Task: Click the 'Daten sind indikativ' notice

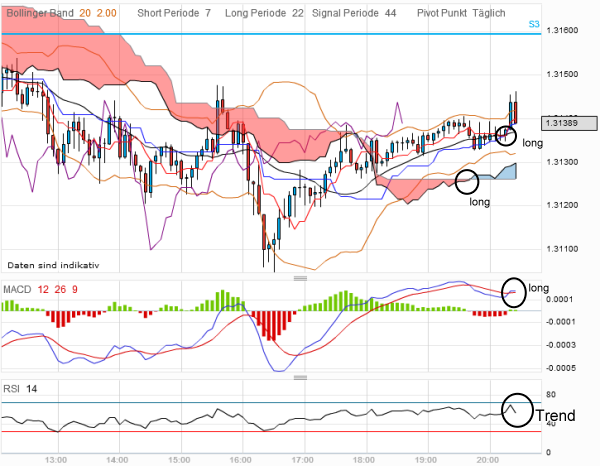Action: coord(53,265)
